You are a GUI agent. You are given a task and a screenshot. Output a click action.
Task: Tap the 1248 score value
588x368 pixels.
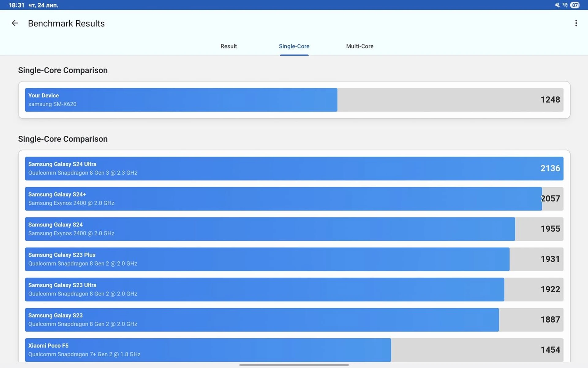550,100
